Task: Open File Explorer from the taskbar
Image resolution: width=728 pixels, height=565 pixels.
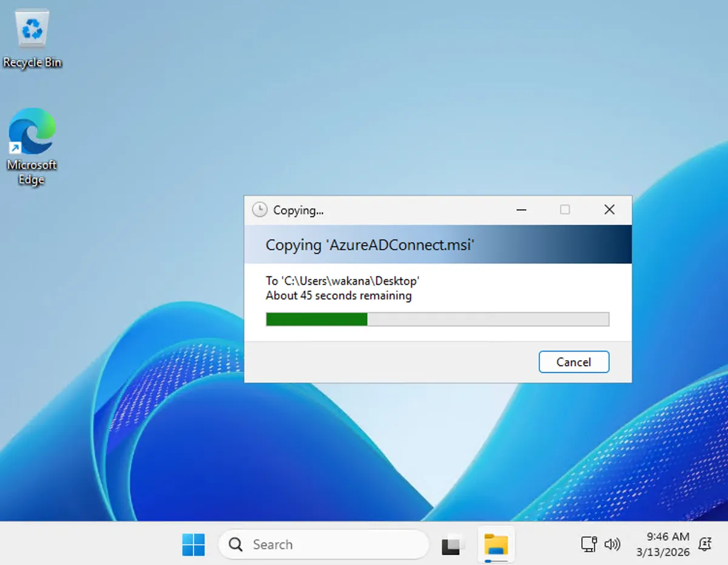Action: (496, 544)
